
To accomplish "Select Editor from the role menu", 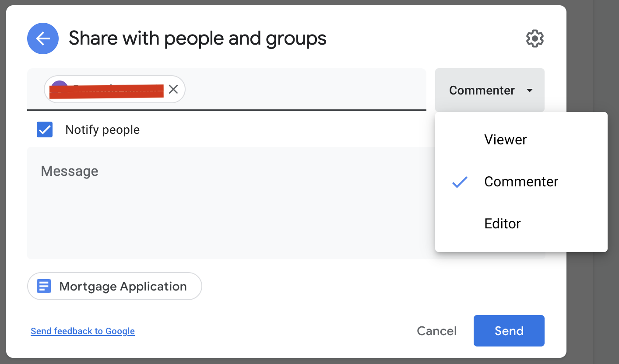I will click(521, 224).
